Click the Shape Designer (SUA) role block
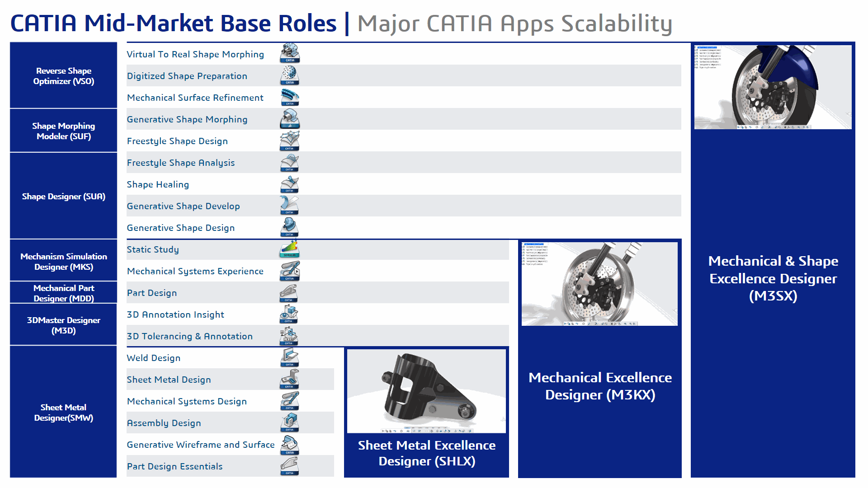The height and width of the screenshot is (488, 868). coord(63,196)
